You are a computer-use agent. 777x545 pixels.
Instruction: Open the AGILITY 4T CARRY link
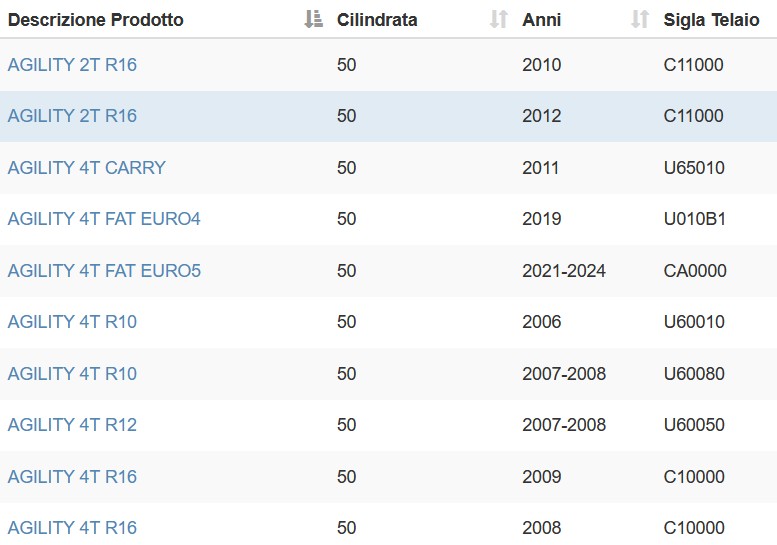[87, 167]
